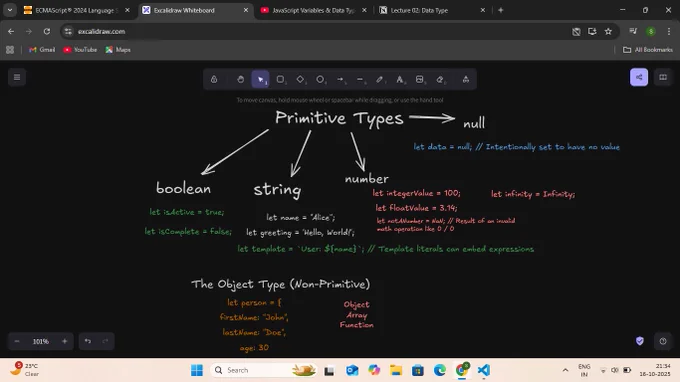This screenshot has width=680, height=382.
Task: Open the Gmail bookmark
Action: point(42,50)
